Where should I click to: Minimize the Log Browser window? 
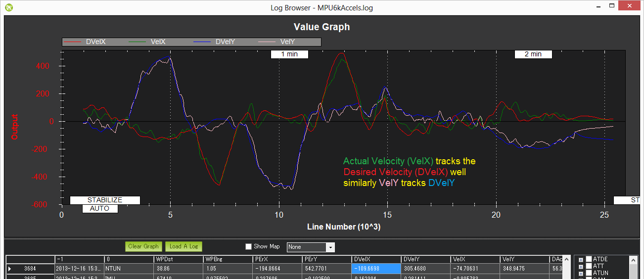(599, 7)
